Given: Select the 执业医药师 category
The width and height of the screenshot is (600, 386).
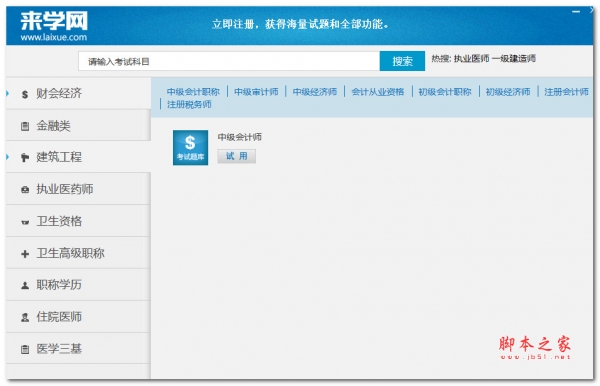Looking at the screenshot, I should 78,189.
